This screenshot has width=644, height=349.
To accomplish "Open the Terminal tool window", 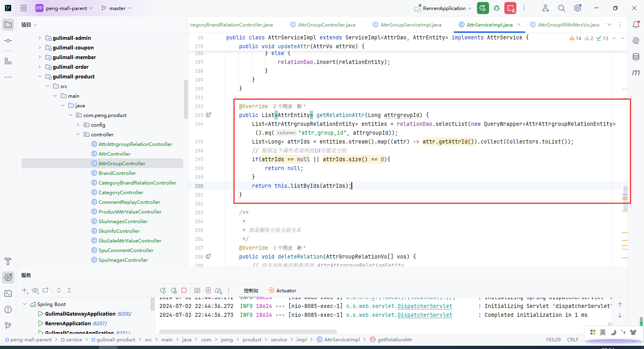I will 8,294.
